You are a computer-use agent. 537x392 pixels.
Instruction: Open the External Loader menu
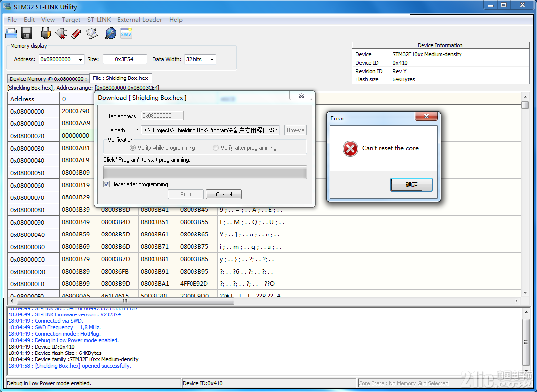[x=140, y=20]
